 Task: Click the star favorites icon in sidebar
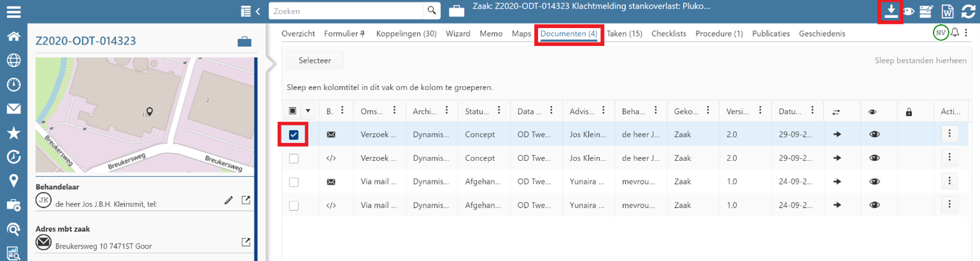[13, 133]
